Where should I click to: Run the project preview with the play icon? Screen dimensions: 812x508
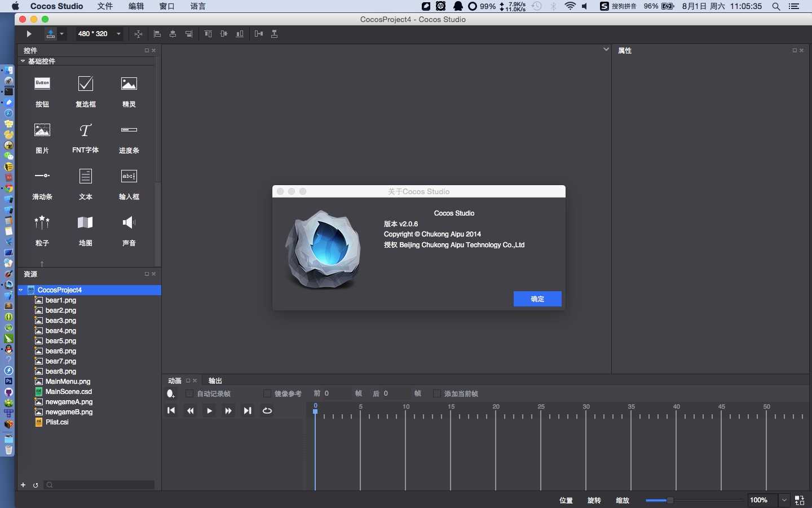[x=29, y=34]
